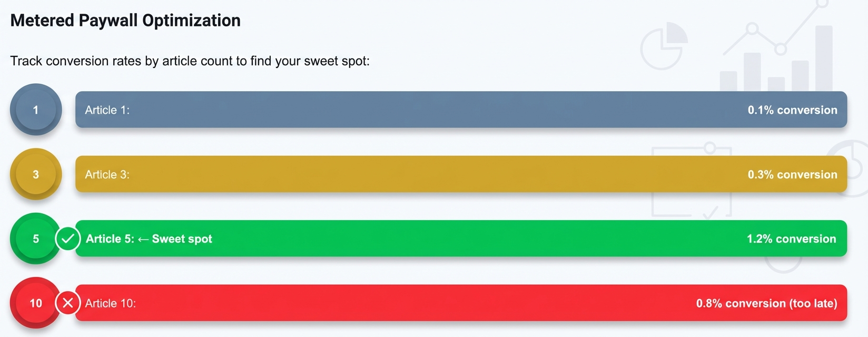Click the blue number 1 circle badge
868x337 pixels.
pyautogui.click(x=36, y=110)
